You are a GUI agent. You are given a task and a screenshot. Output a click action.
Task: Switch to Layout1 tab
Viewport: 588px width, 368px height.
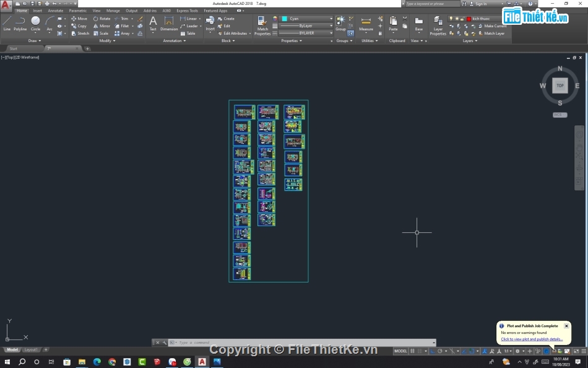click(31, 349)
